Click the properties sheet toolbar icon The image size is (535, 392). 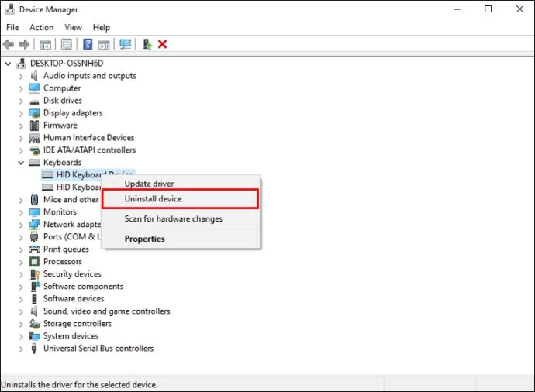click(x=67, y=44)
